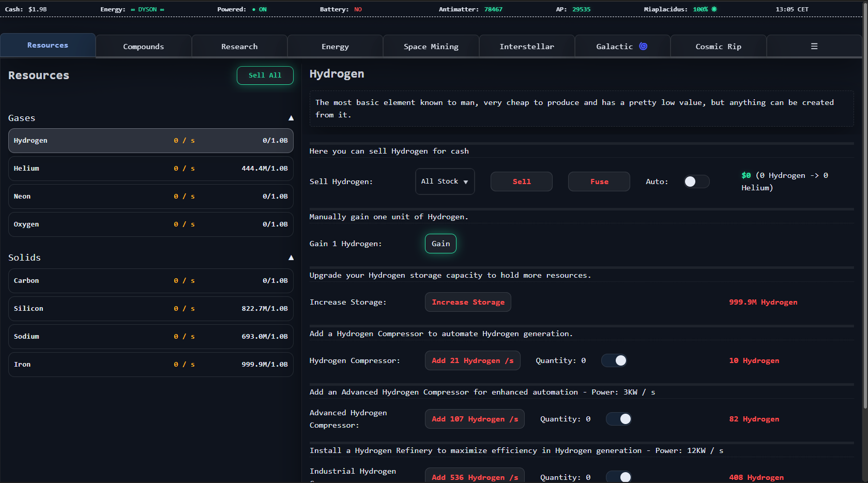Switch to the Resources tab

click(x=48, y=45)
